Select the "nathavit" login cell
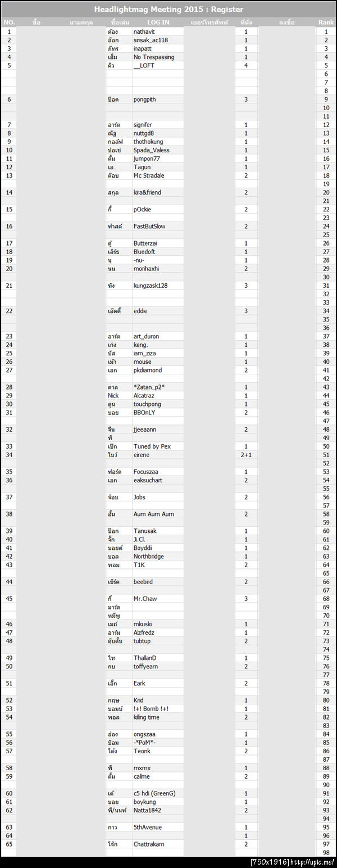337x868 pixels. (145, 32)
